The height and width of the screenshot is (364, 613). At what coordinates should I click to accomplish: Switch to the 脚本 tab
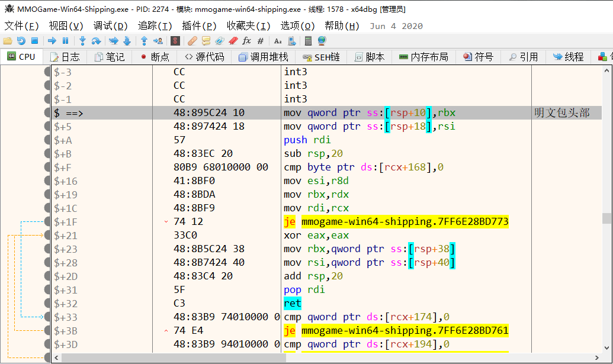tap(370, 57)
